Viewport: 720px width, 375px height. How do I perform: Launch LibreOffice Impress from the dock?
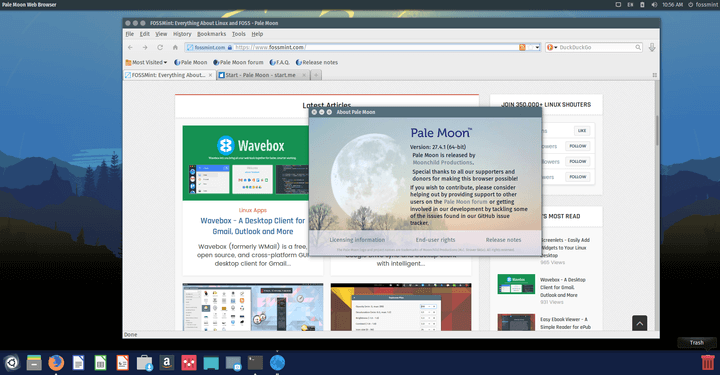(122, 363)
